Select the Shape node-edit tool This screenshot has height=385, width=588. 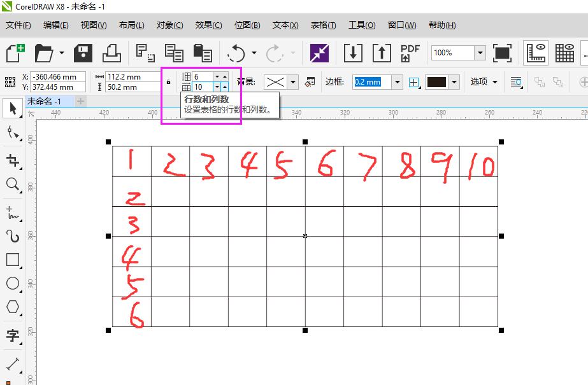pyautogui.click(x=13, y=132)
